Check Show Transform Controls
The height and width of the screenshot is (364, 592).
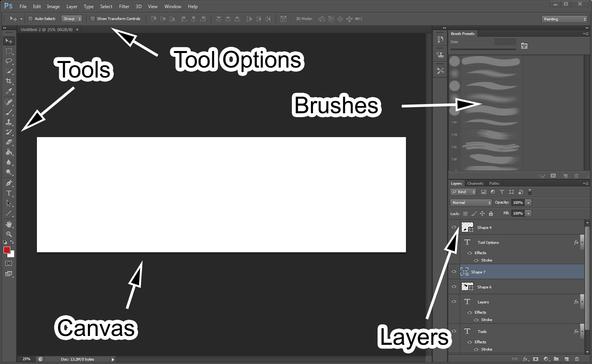click(x=93, y=19)
